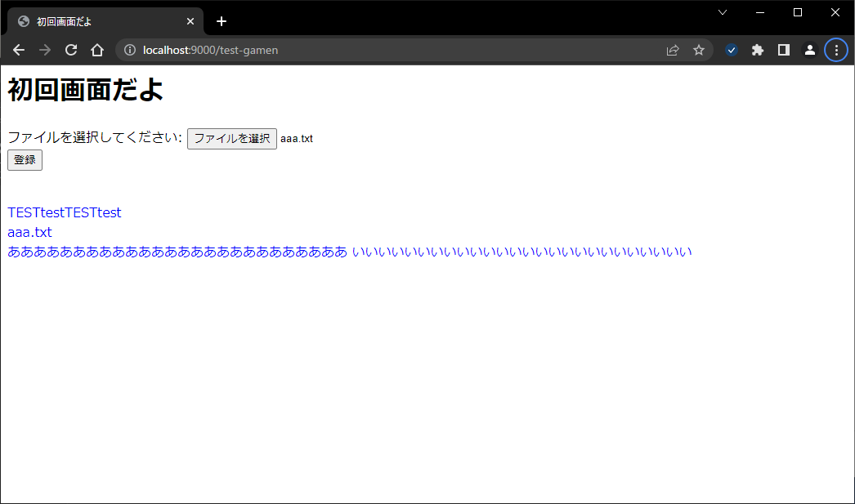The image size is (855, 504).
Task: Click the selected file name aaa.txt beside chooser
Action: (297, 138)
